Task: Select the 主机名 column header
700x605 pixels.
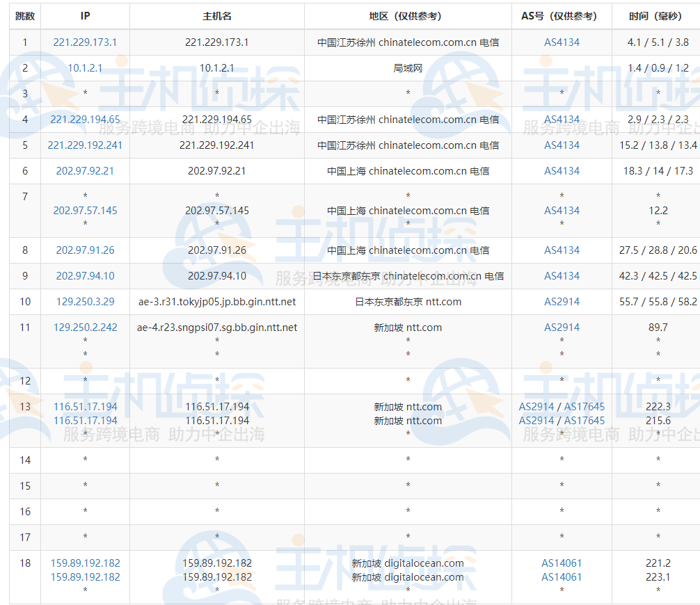Action: (x=217, y=17)
